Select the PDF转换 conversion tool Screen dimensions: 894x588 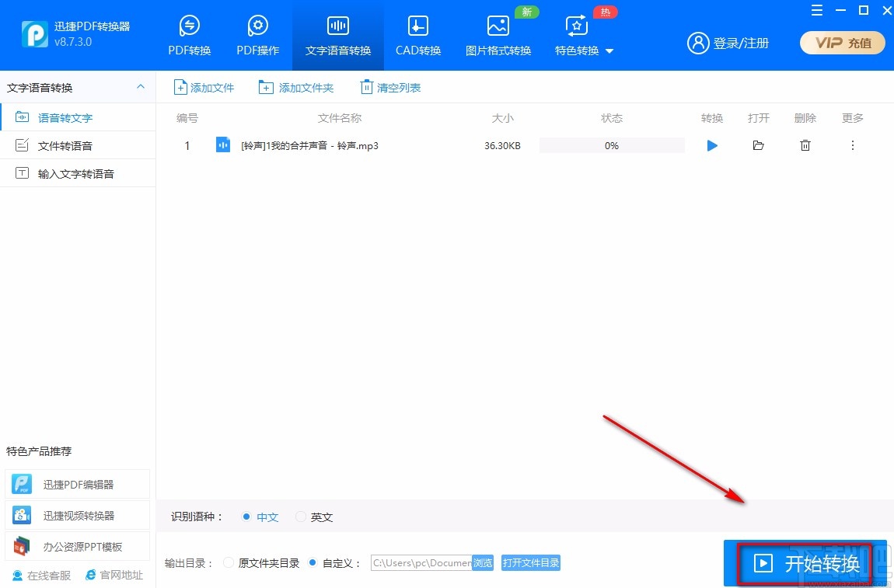click(188, 35)
